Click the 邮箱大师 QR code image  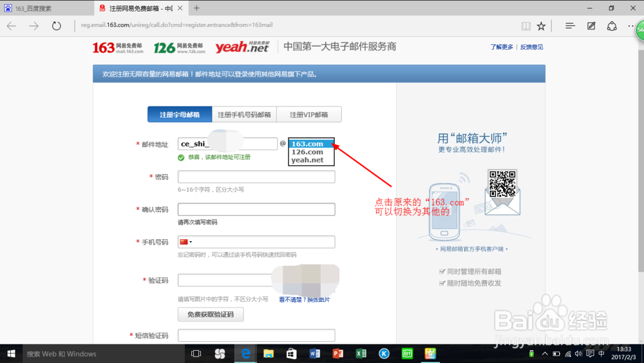tap(502, 183)
